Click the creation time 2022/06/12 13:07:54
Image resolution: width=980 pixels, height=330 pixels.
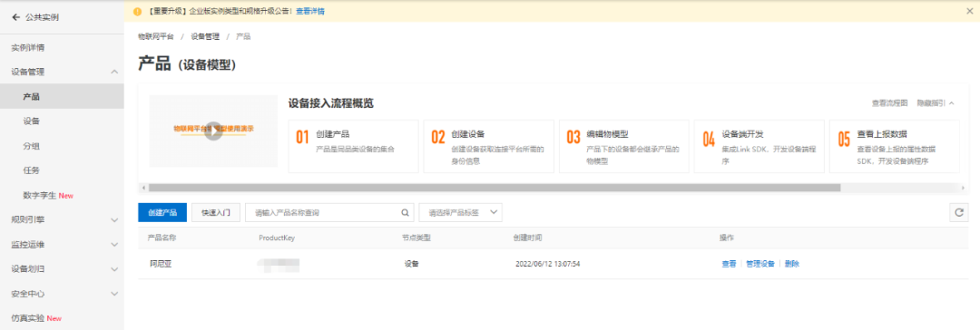point(547,264)
